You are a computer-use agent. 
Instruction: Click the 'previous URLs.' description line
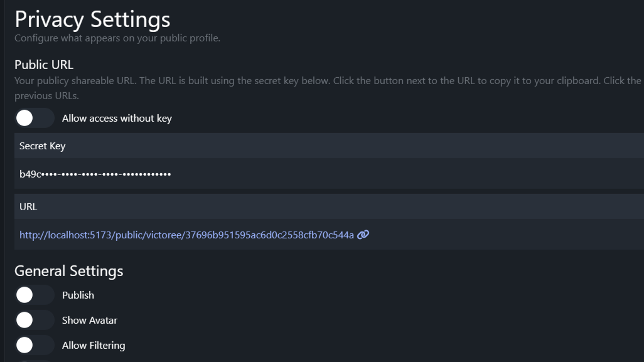click(46, 96)
